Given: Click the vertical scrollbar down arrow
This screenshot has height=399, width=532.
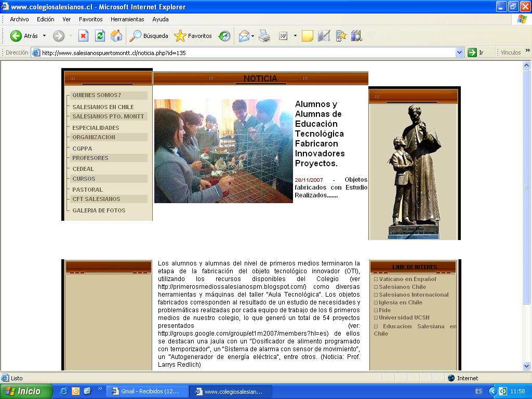Looking at the screenshot, I should pos(527,366).
